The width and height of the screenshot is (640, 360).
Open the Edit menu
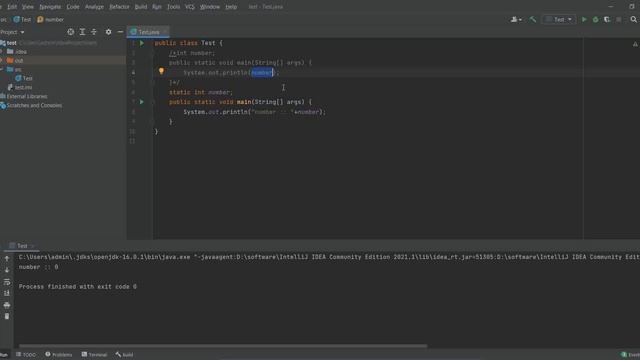(12, 7)
